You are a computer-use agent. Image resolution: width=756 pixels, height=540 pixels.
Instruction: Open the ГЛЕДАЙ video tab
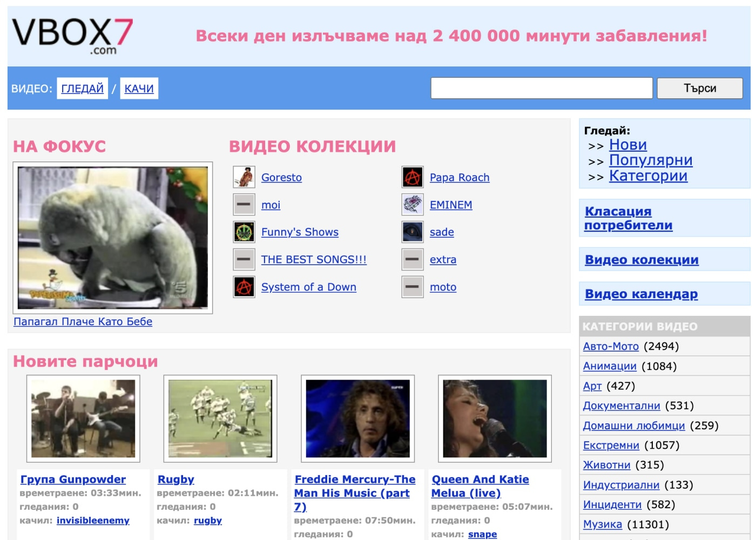[x=82, y=89]
